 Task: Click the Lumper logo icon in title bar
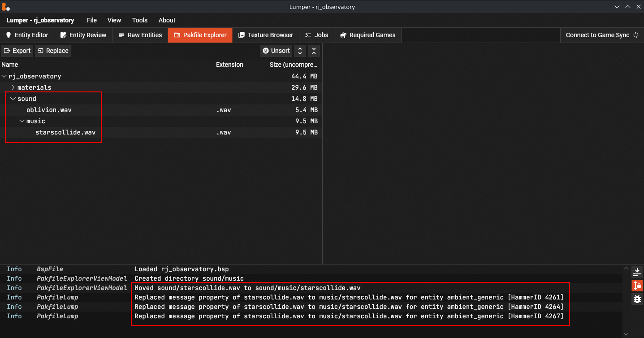(5, 7)
